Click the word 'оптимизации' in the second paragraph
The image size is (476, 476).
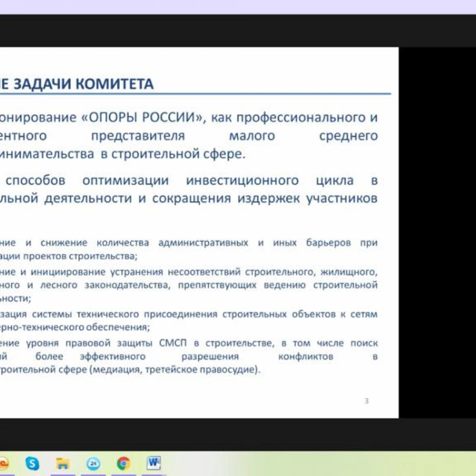[x=126, y=180]
